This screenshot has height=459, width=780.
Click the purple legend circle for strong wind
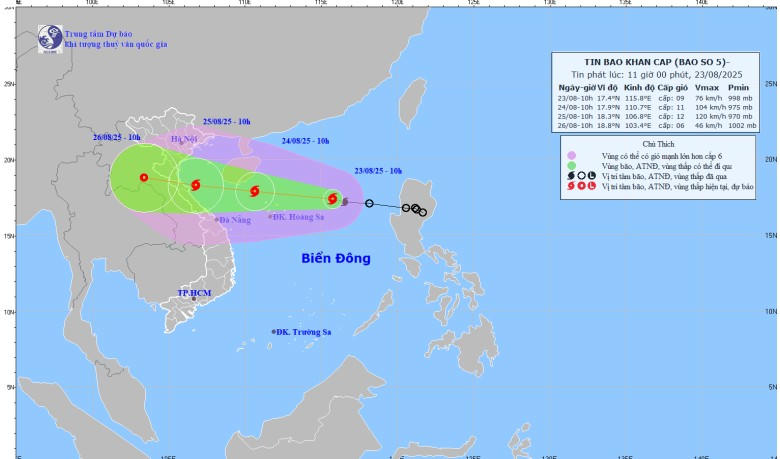coord(570,155)
